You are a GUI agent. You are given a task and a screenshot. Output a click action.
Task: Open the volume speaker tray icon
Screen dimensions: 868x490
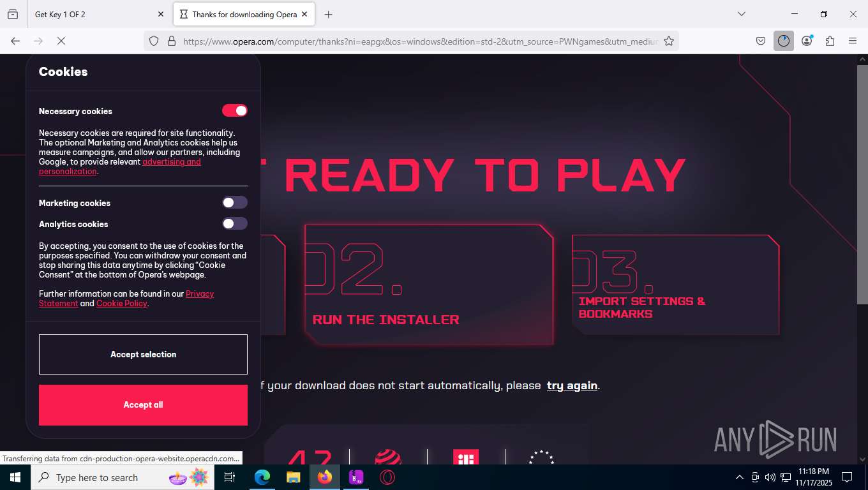coord(770,477)
